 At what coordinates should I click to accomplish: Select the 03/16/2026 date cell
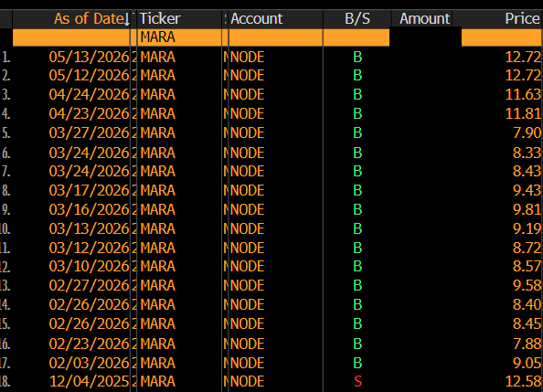click(89, 209)
